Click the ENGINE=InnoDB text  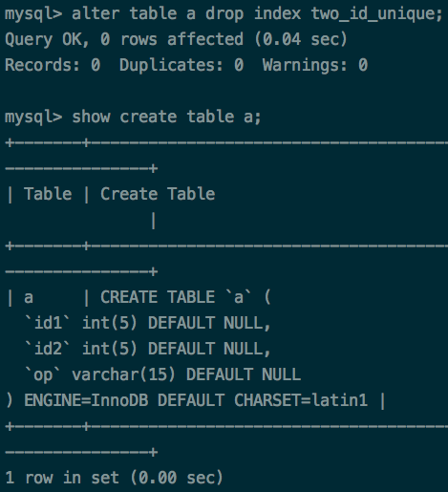pyautogui.click(x=86, y=400)
